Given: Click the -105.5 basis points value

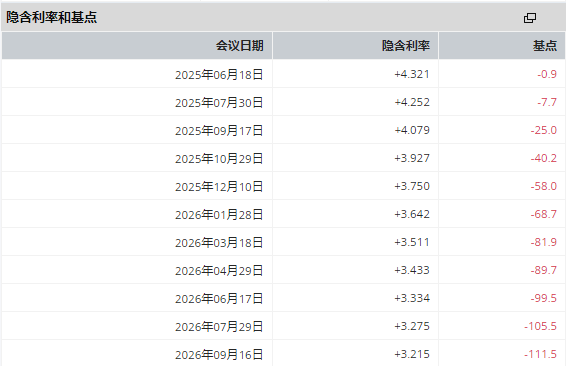Looking at the screenshot, I should 540,326.
